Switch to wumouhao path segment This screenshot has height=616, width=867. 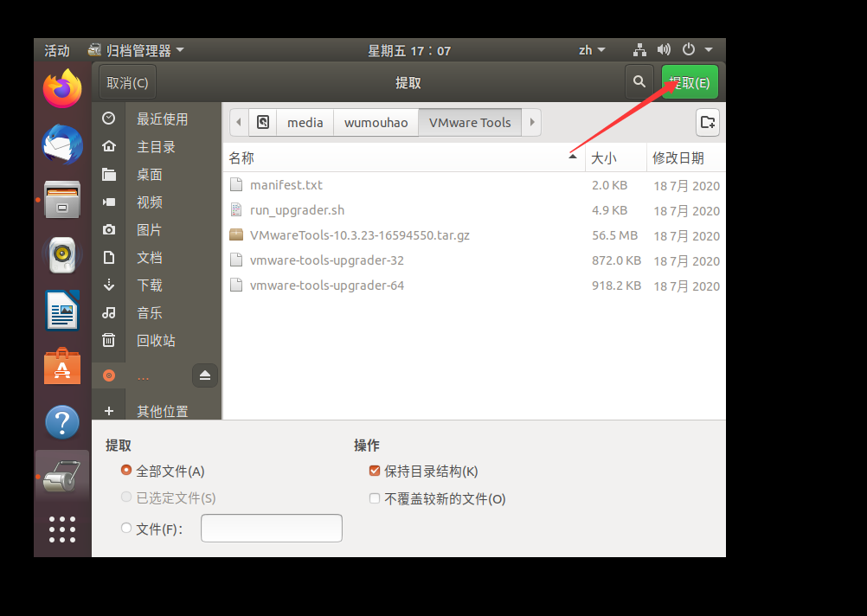tap(376, 122)
